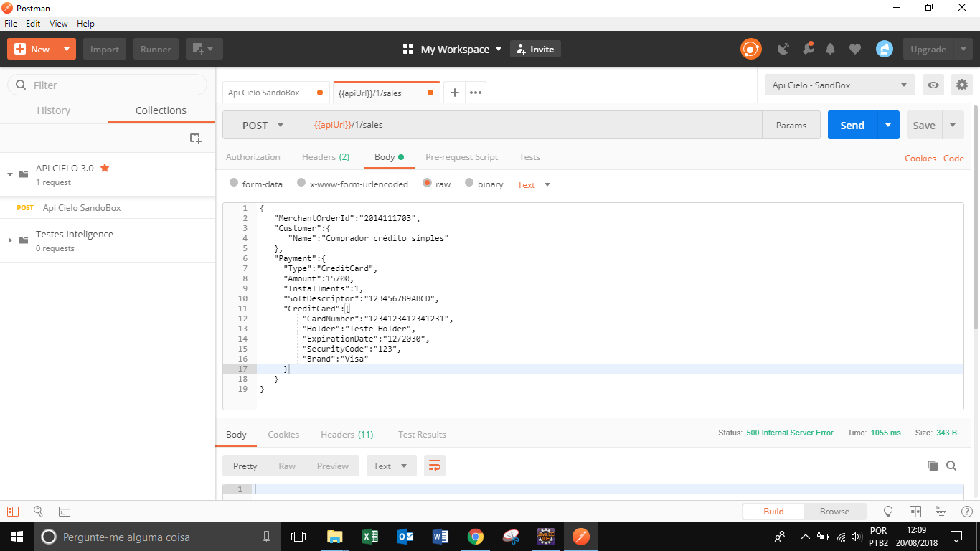Screen dimensions: 980x551
Task: Open the New button dropdown arrow
Action: (67, 49)
